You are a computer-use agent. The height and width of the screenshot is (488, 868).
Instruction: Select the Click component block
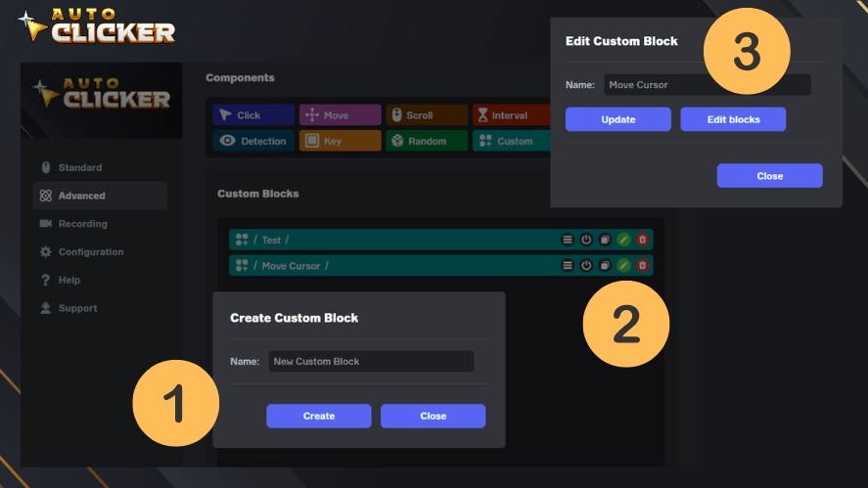253,115
